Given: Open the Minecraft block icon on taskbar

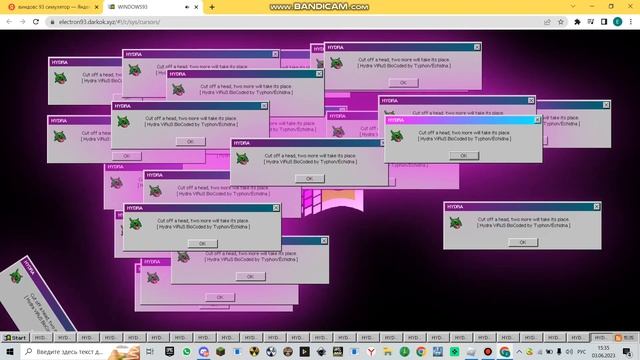Looking at the screenshot, I should 220,351.
